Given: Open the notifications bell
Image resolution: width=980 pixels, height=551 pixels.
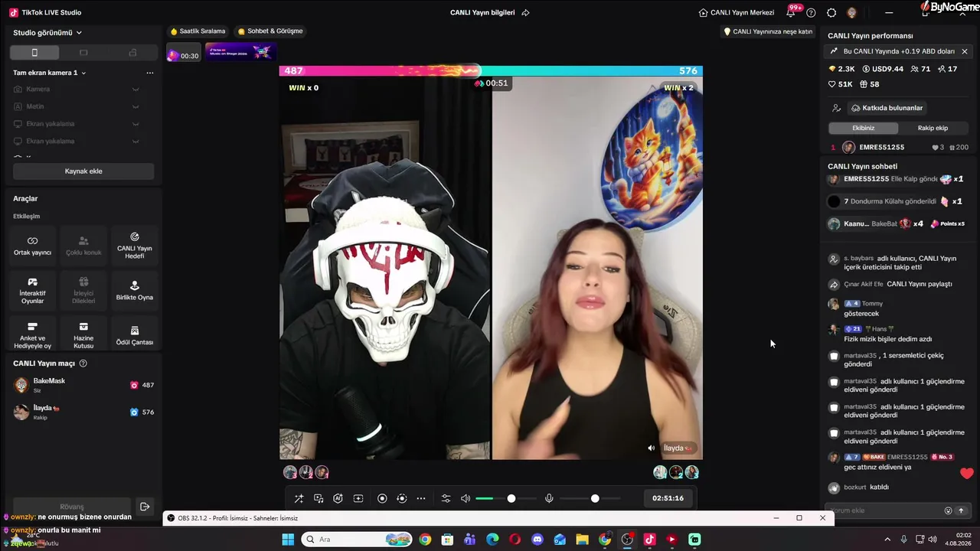Looking at the screenshot, I should 791,13.
